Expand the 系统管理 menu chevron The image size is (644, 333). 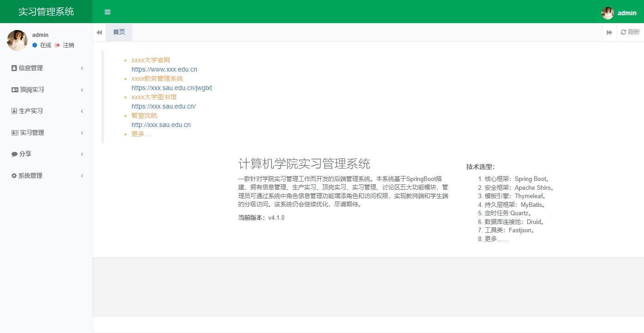tap(82, 176)
